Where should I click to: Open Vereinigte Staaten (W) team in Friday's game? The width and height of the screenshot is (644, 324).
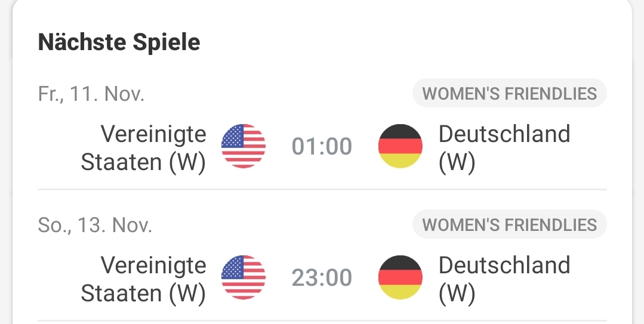[x=143, y=148]
